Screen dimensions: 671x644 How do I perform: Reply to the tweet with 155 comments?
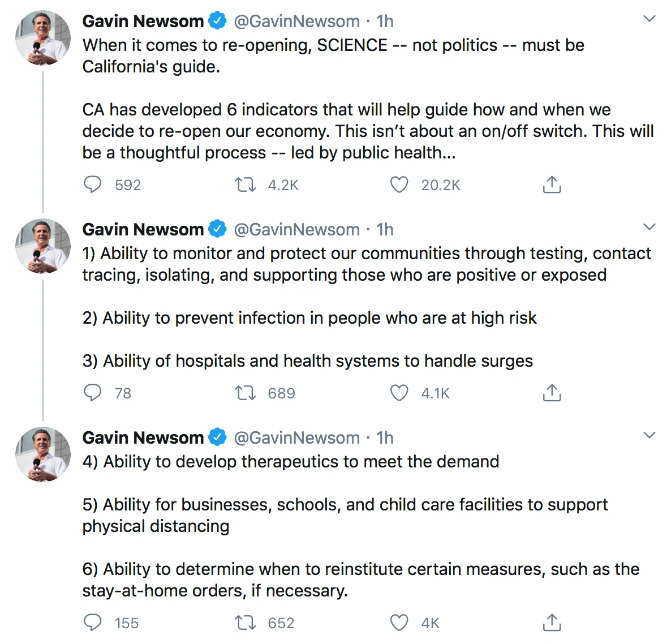pos(93,622)
